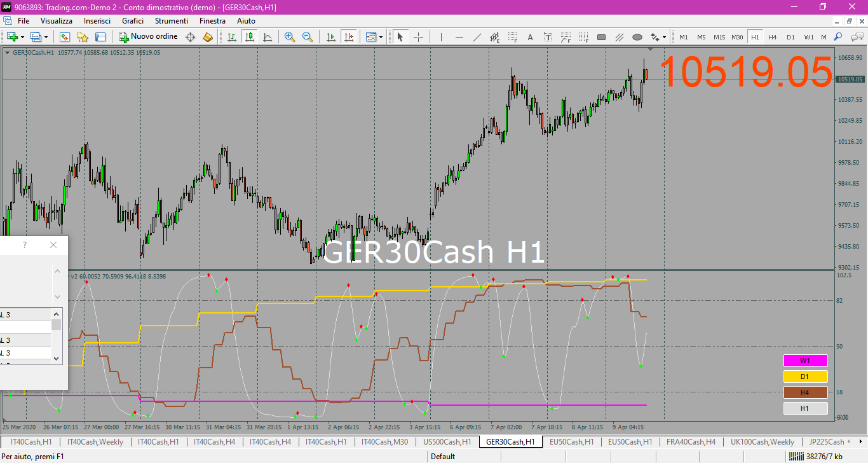
Task: Draw an equidistant channel
Action: coord(495,37)
